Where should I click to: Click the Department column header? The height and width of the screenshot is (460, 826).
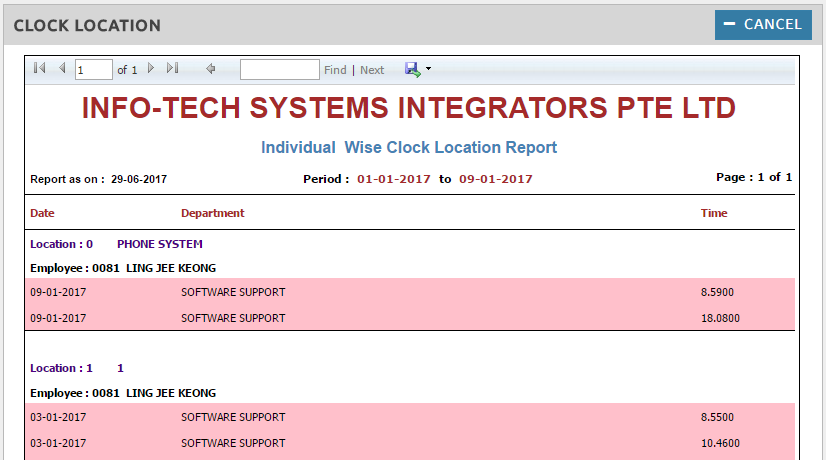[212, 213]
